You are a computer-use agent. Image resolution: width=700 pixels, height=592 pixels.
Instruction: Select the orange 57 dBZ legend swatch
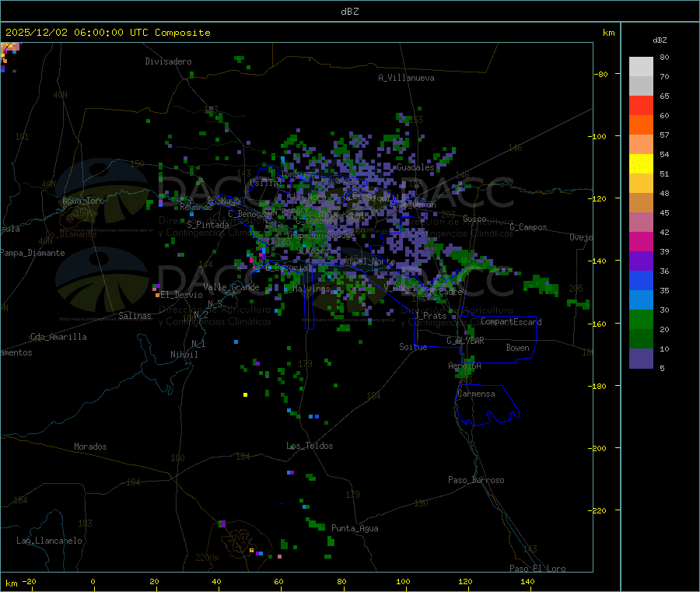tap(641, 125)
